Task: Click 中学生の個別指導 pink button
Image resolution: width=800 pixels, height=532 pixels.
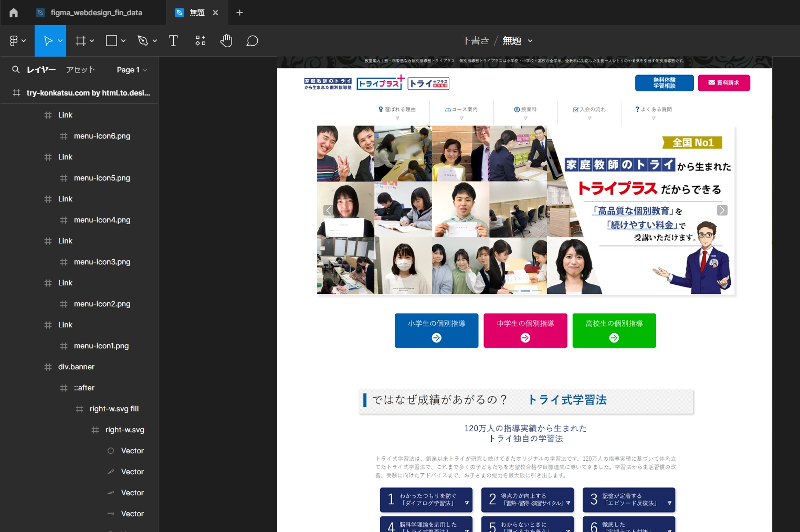Action: (525, 331)
